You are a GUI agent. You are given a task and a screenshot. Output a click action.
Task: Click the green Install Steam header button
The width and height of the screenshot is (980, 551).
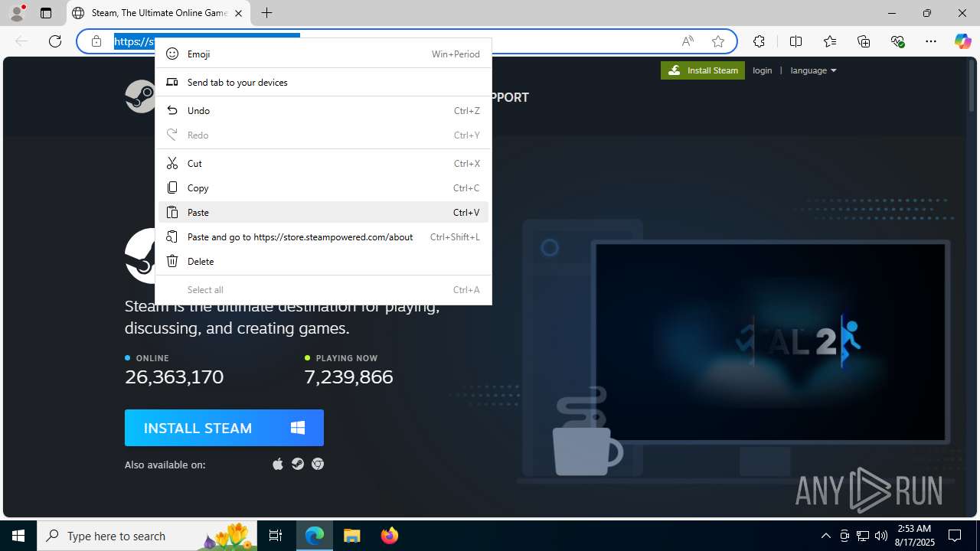[703, 70]
